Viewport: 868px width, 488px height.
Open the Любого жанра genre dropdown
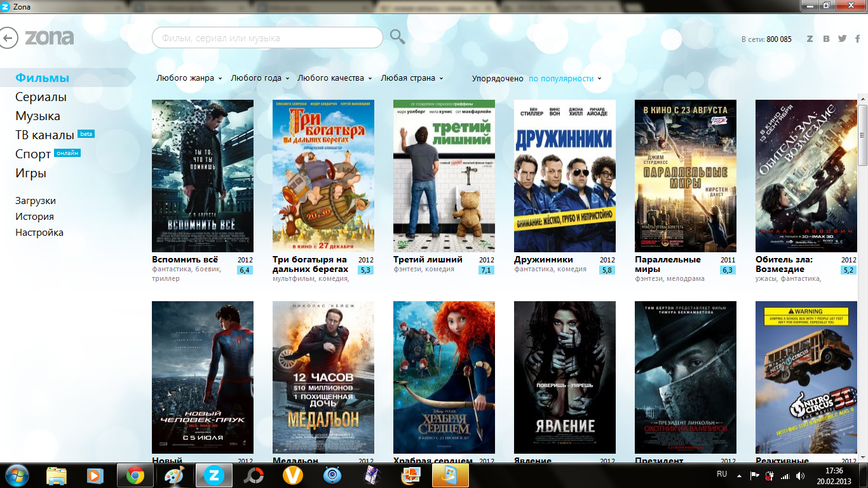point(189,78)
